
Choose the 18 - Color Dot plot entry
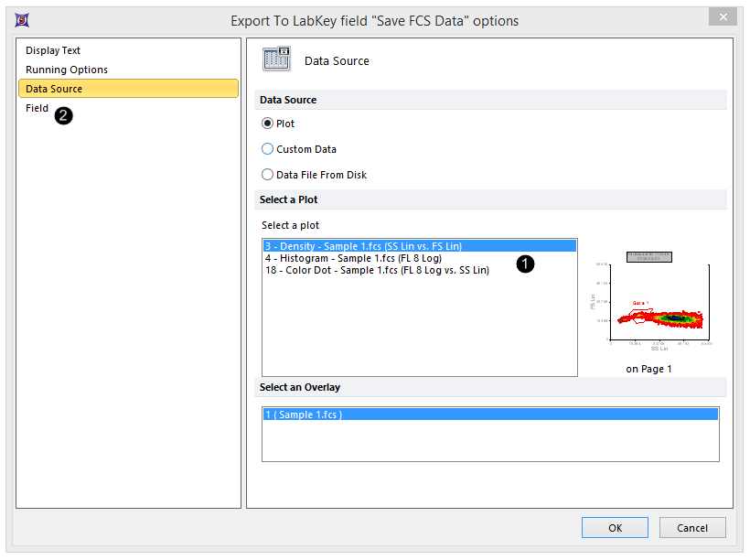[x=377, y=270]
